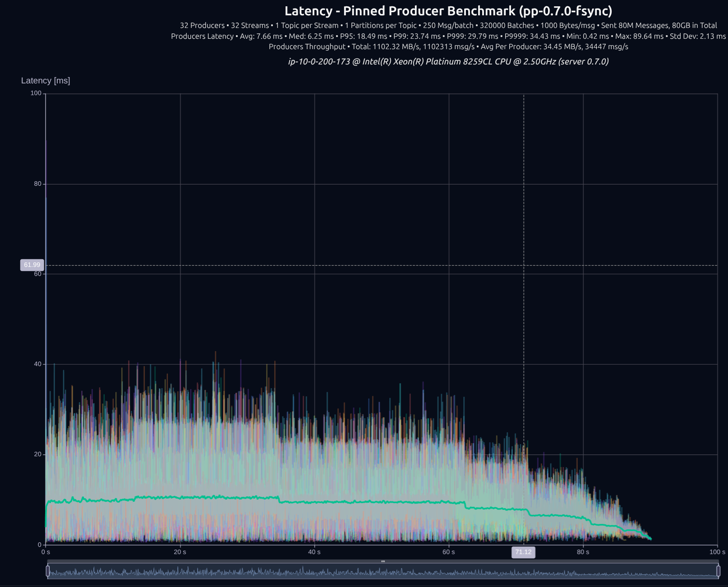Click the '20 s' x-axis tick label
728x587 pixels.
180,552
